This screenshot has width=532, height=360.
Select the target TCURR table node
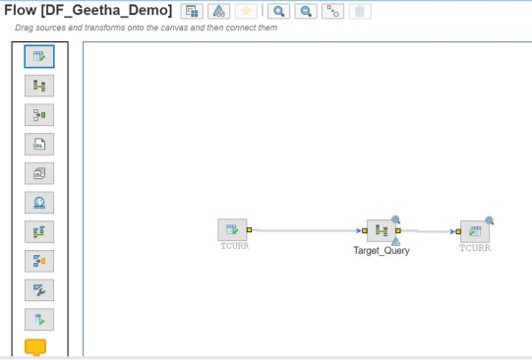(475, 231)
